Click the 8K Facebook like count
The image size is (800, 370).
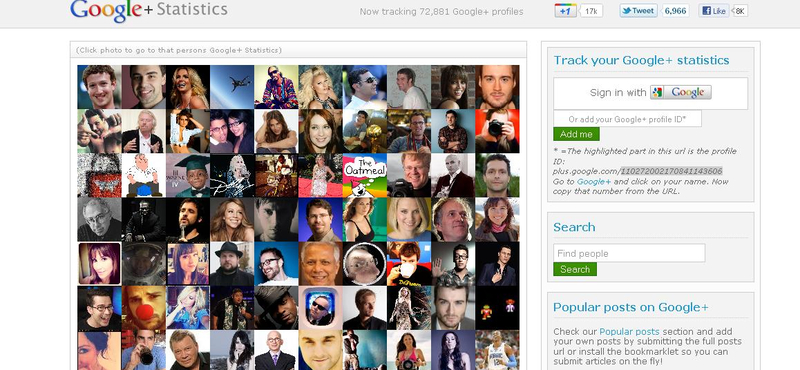tap(739, 11)
